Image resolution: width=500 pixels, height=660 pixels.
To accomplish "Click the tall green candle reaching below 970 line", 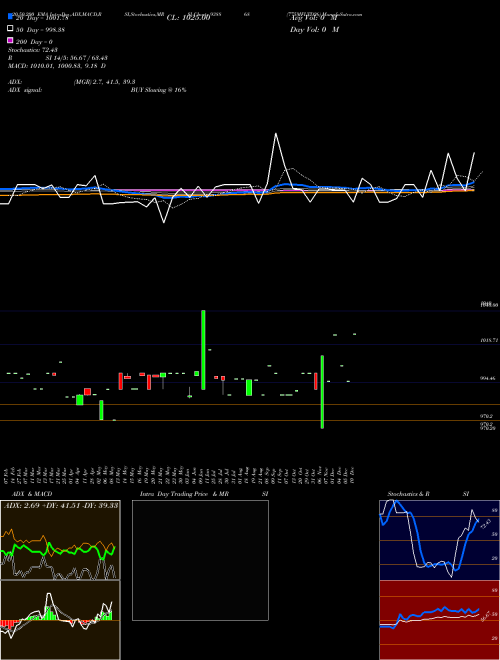I will pyautogui.click(x=322, y=392).
